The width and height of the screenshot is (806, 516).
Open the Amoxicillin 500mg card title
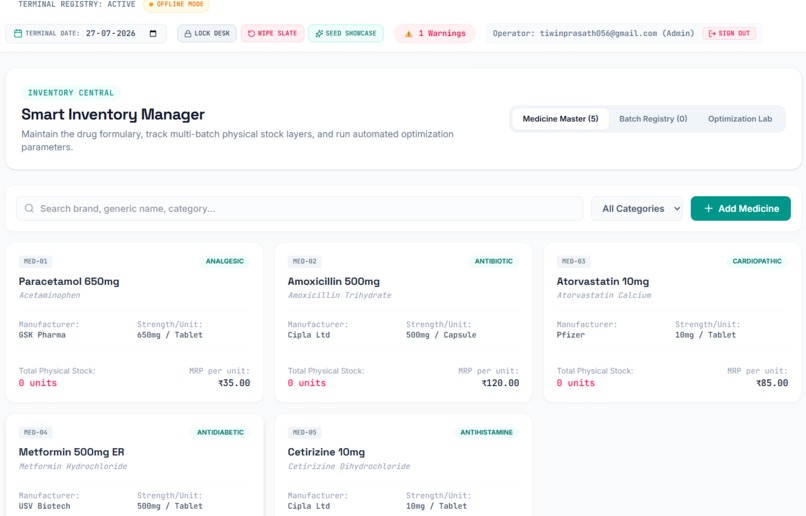(334, 281)
